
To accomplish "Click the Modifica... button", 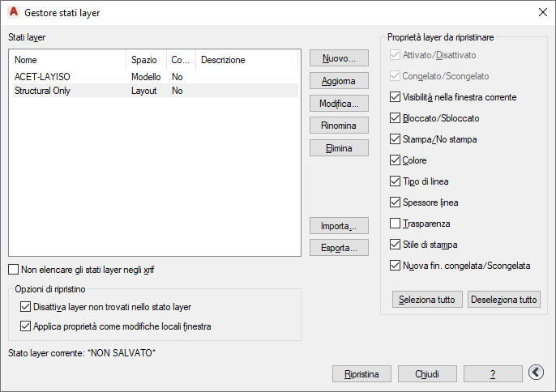I will 339,104.
